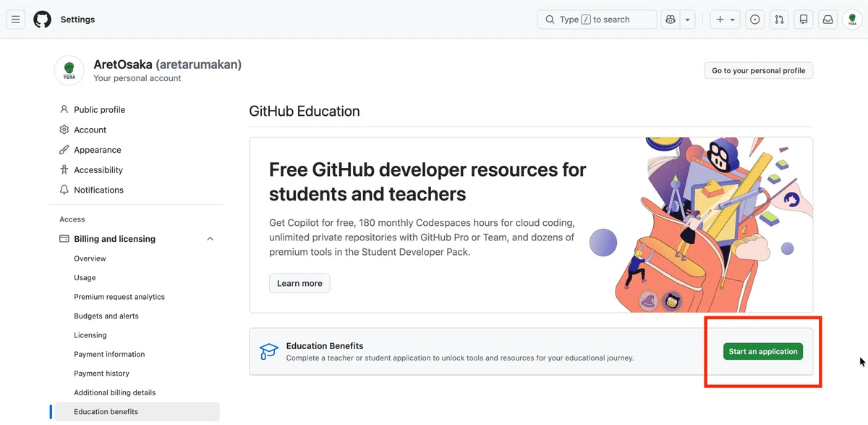Viewport: 868px width, 425px height.
Task: Click the Appearance paintbrush icon
Action: click(x=64, y=150)
